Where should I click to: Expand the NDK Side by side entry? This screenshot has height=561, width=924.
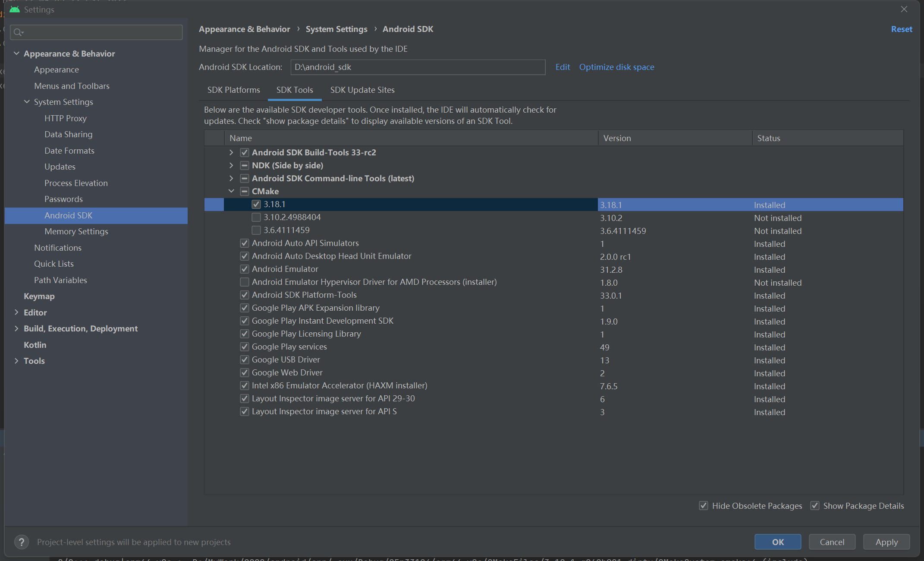[x=231, y=165]
